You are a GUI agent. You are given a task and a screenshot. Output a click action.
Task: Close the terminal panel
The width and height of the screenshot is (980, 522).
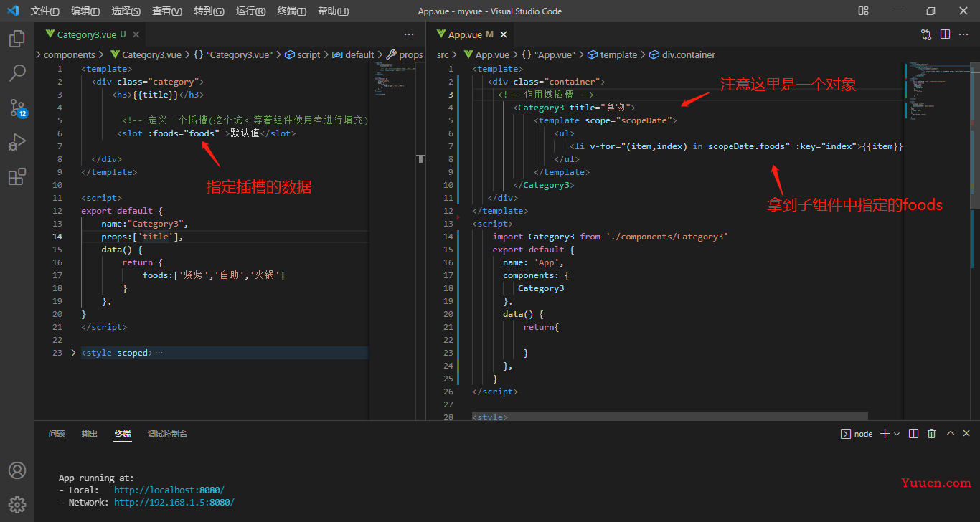966,434
